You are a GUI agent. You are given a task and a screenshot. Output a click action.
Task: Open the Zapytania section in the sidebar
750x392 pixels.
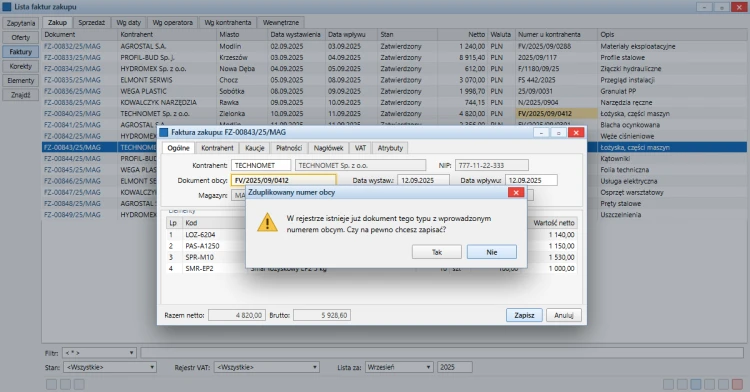tap(21, 23)
